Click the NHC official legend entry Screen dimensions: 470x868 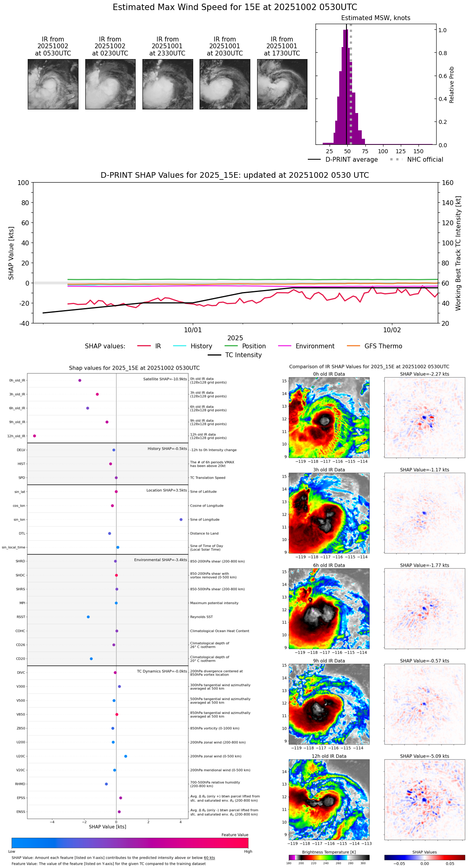416,160
